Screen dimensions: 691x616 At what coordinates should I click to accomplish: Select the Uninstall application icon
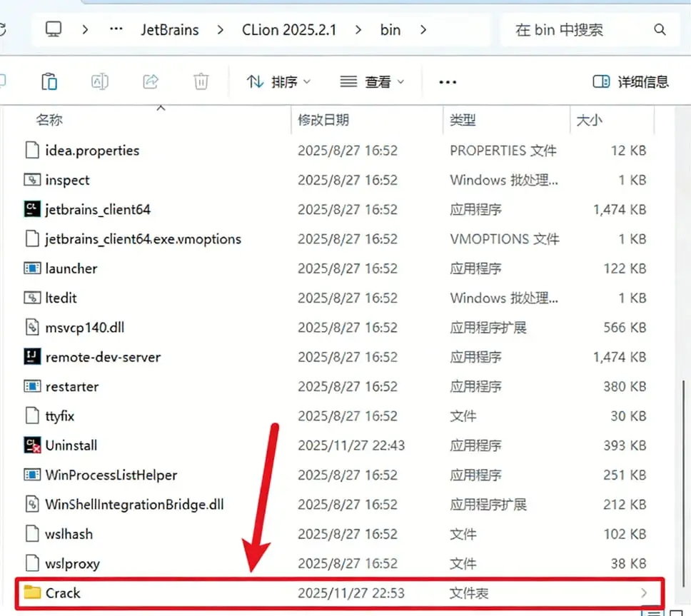[32, 445]
